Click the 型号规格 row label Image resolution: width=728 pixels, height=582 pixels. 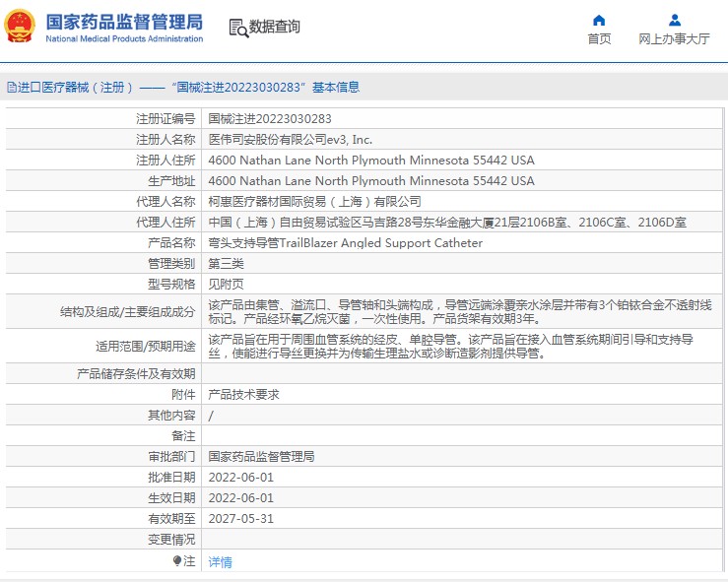click(x=171, y=284)
